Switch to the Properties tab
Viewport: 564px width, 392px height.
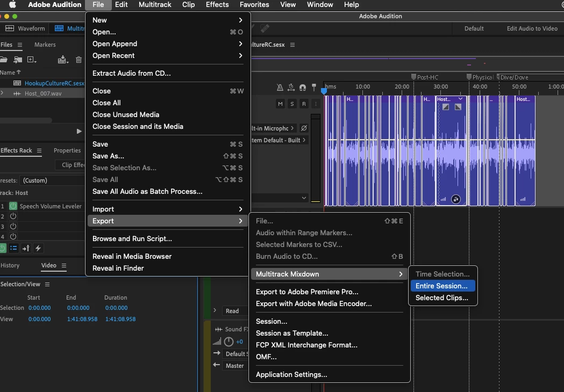tap(67, 150)
